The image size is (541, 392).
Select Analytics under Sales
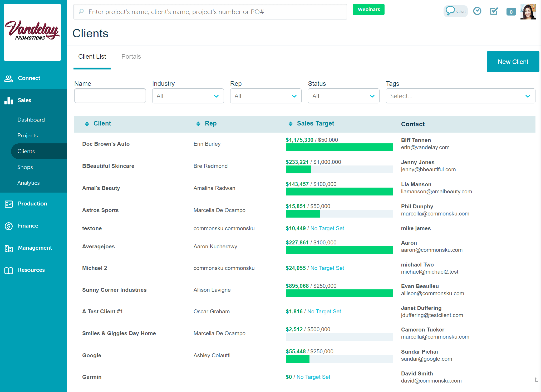28,183
